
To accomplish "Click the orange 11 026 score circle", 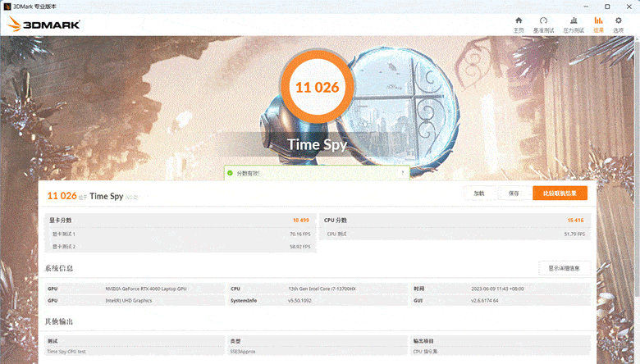I will (x=318, y=87).
